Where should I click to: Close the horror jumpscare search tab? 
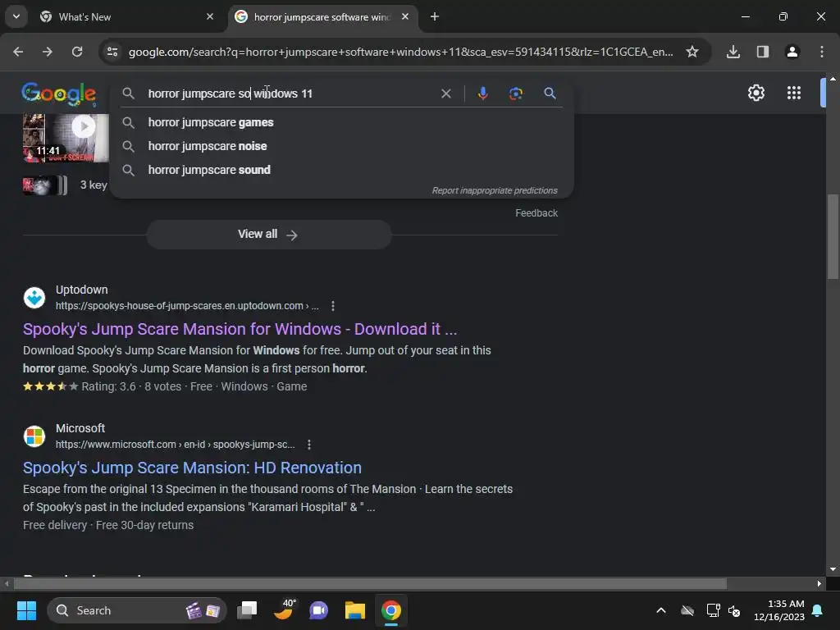pos(405,16)
